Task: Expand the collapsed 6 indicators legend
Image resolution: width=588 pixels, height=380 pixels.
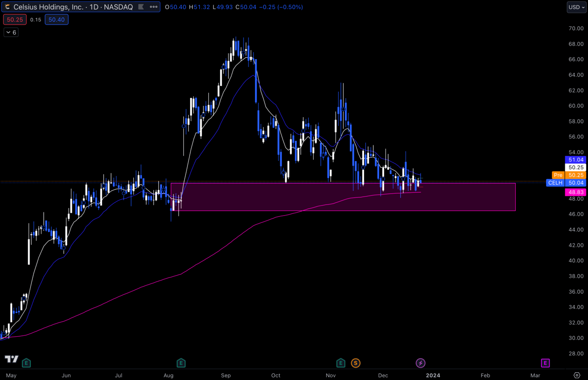Action: pyautogui.click(x=11, y=32)
